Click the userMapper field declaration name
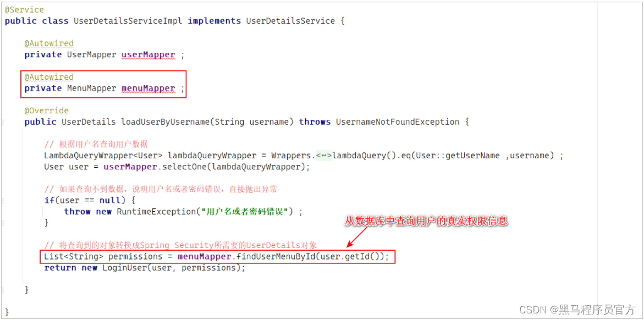The width and height of the screenshot is (644, 320). click(x=148, y=54)
